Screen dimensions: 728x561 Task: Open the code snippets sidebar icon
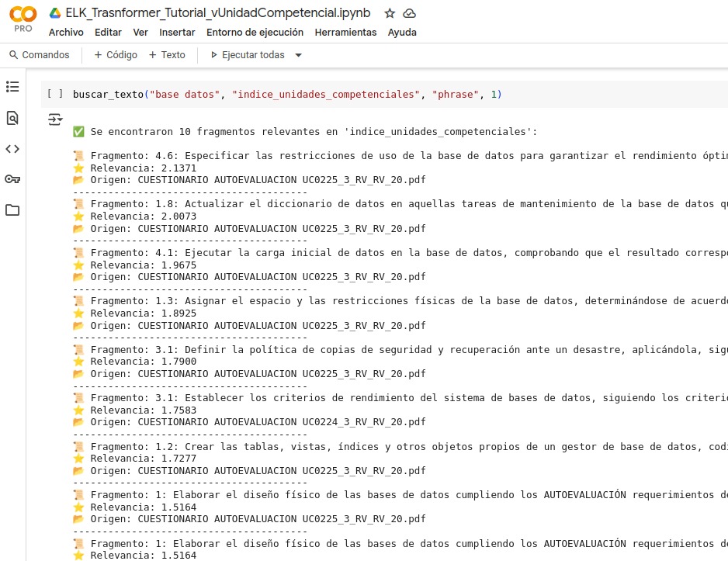[12, 149]
